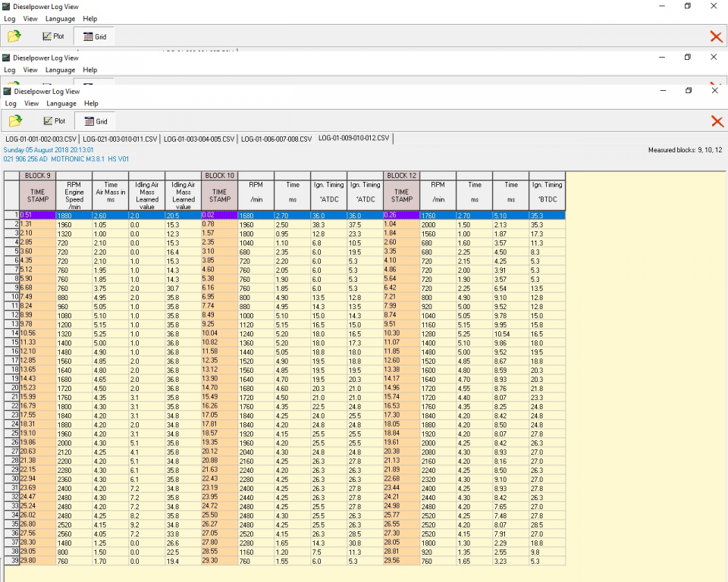
Task: Switch to the LOG-021-003-010-011.CSV tab
Action: point(120,139)
